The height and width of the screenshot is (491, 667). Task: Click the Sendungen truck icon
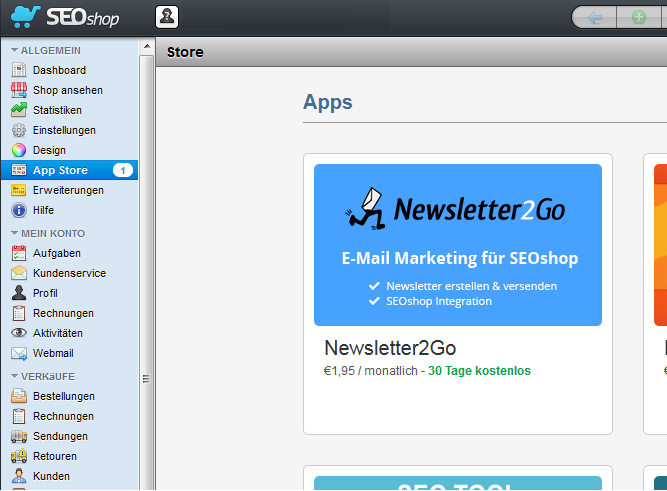pos(19,436)
